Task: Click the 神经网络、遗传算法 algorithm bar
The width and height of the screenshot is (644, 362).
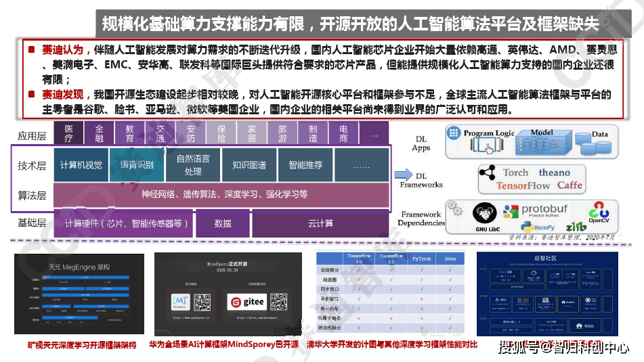Action: click(x=221, y=195)
